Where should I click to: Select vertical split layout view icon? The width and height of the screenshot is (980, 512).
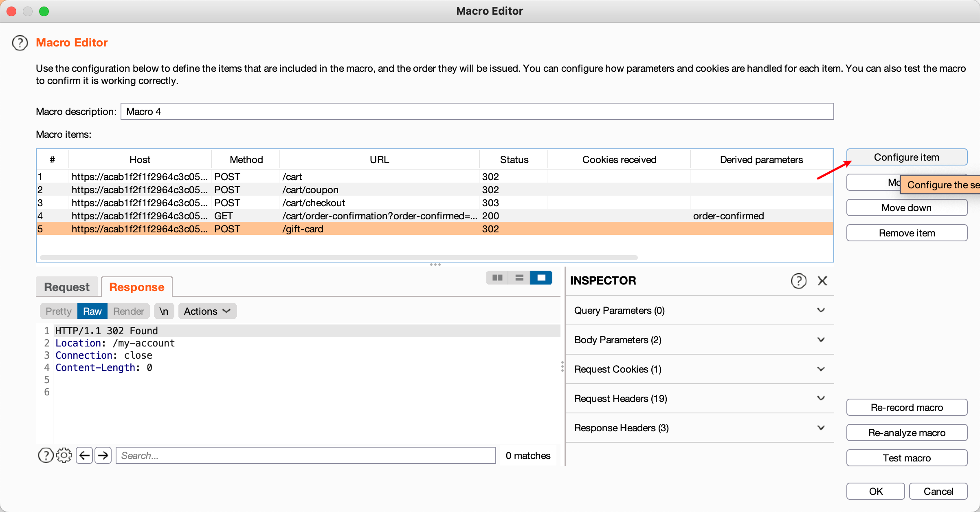(x=519, y=278)
